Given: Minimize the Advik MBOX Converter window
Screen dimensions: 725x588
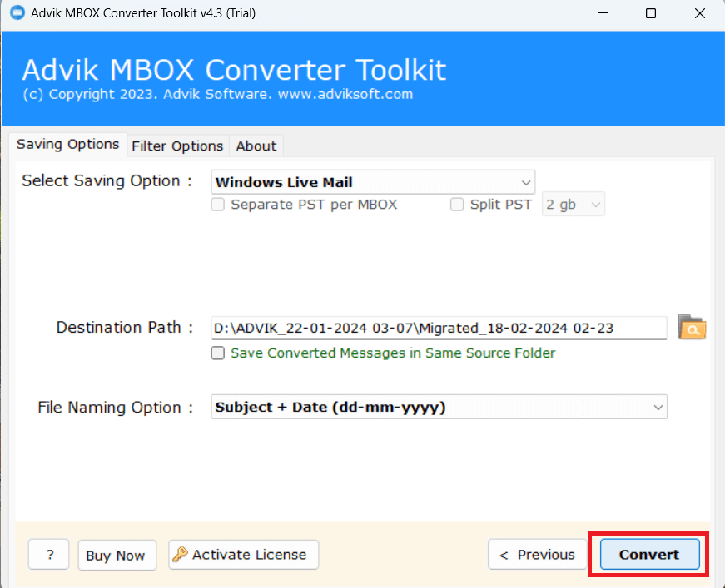Looking at the screenshot, I should pos(602,13).
